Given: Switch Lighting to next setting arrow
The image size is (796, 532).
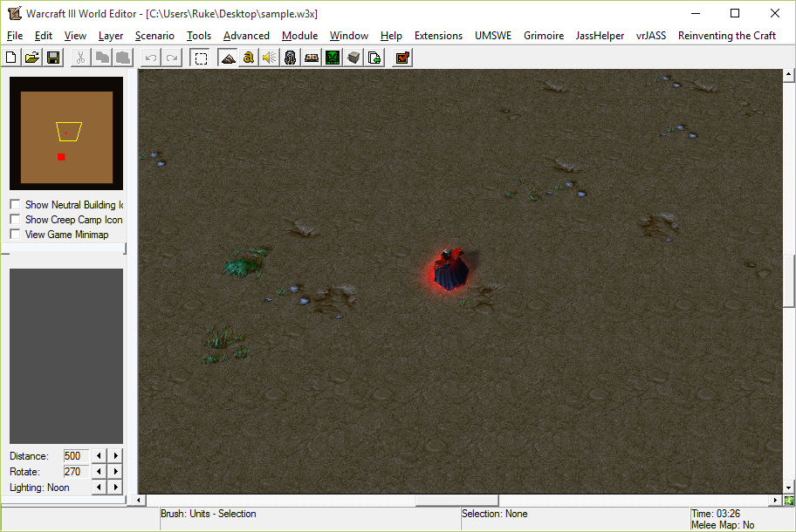Looking at the screenshot, I should pyautogui.click(x=116, y=487).
